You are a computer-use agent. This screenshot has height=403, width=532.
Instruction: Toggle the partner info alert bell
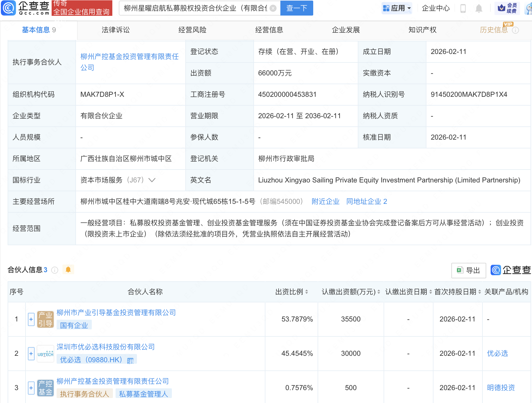pyautogui.click(x=68, y=270)
